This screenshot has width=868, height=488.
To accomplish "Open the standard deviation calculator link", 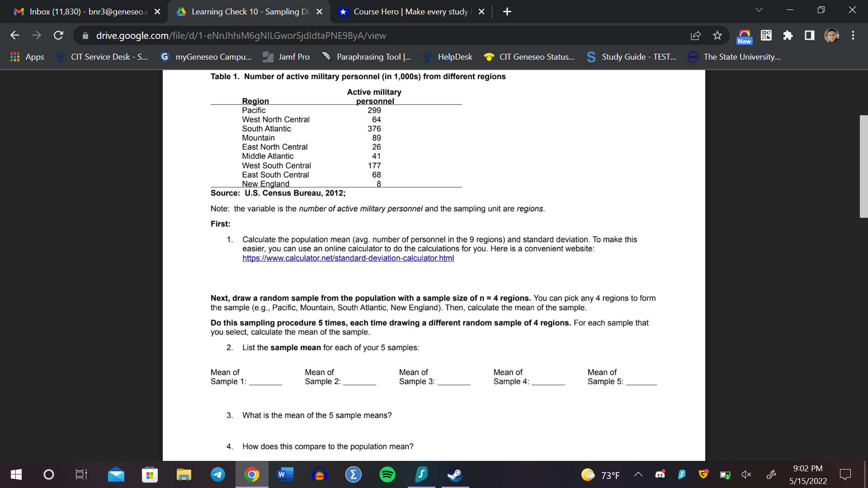I will 348,258.
